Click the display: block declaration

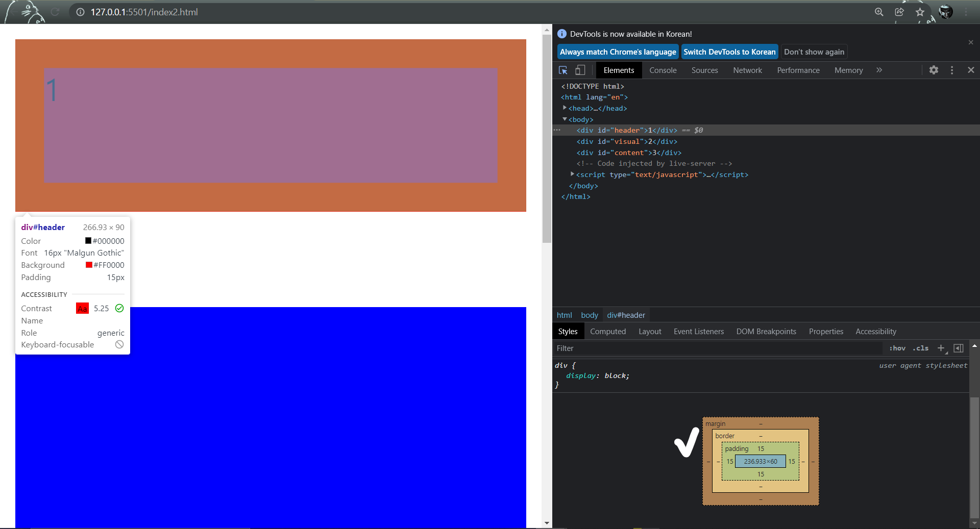pos(598,375)
